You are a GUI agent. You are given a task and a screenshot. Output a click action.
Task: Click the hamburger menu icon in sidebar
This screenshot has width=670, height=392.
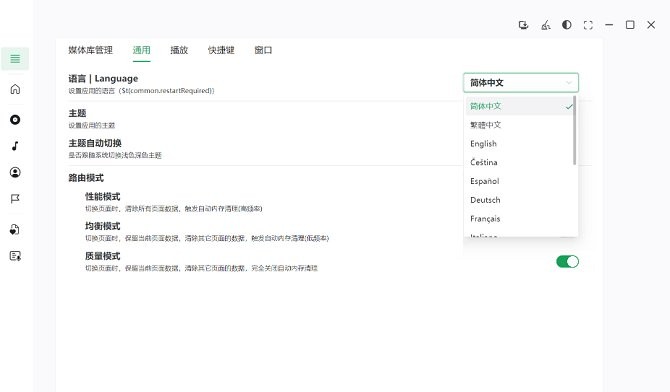pyautogui.click(x=15, y=59)
